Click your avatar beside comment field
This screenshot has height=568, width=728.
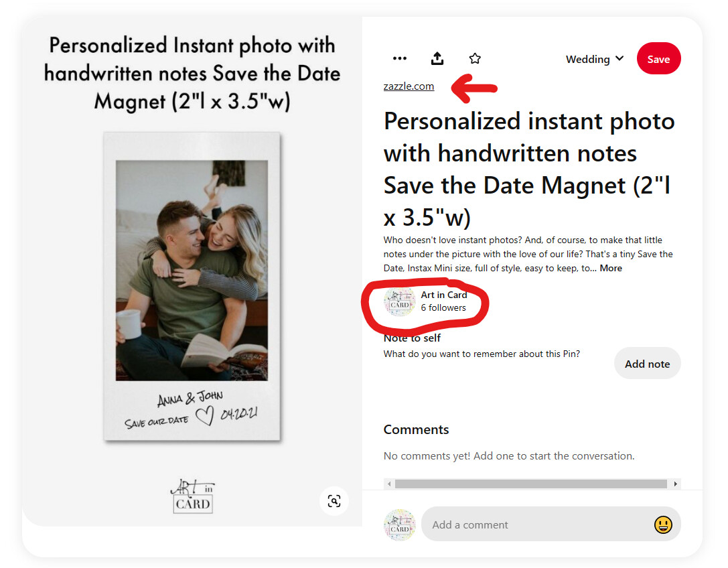point(399,525)
